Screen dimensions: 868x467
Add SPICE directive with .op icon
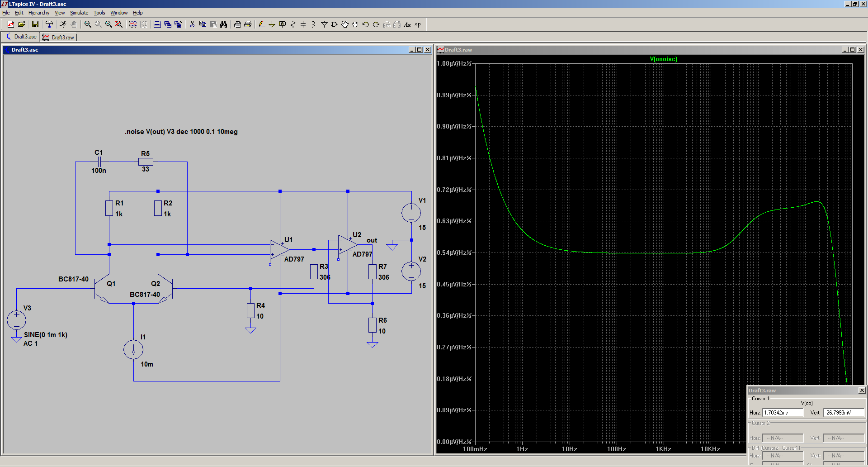click(418, 24)
